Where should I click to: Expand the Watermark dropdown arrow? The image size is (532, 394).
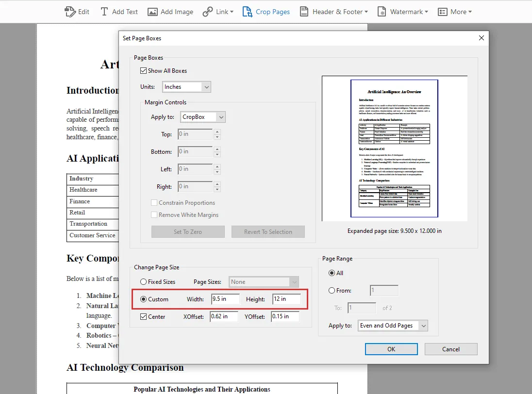(427, 12)
